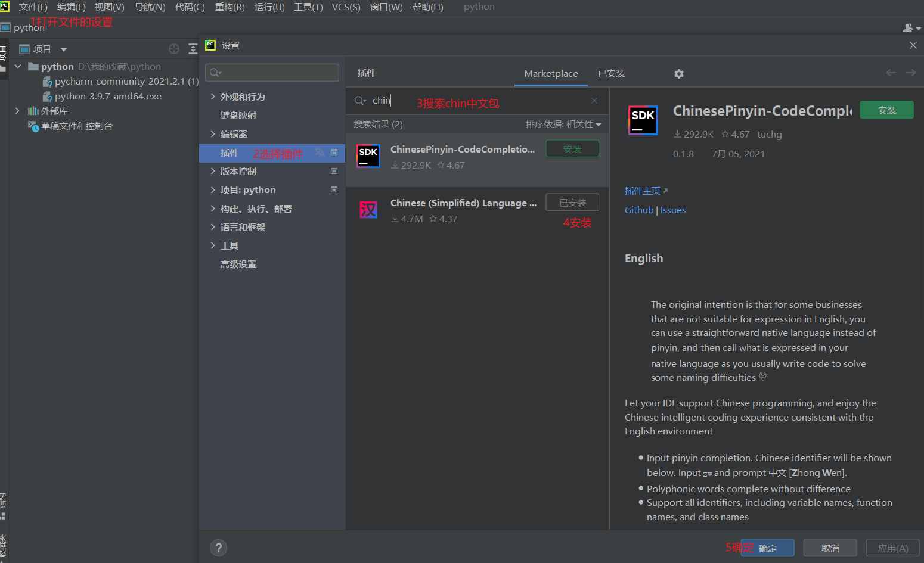924x563 pixels.
Task: Open help with the question mark button
Action: (219, 548)
